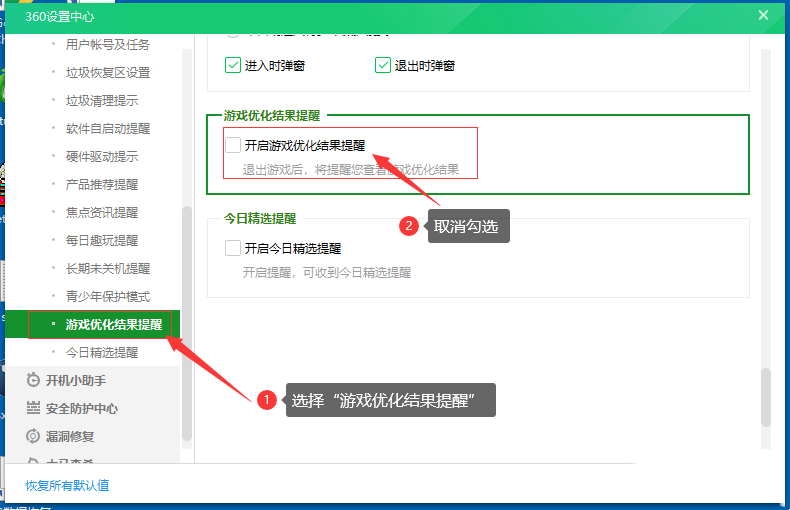Click the right content pane scrollbar thumb
This screenshot has width=790, height=510.
click(766, 397)
